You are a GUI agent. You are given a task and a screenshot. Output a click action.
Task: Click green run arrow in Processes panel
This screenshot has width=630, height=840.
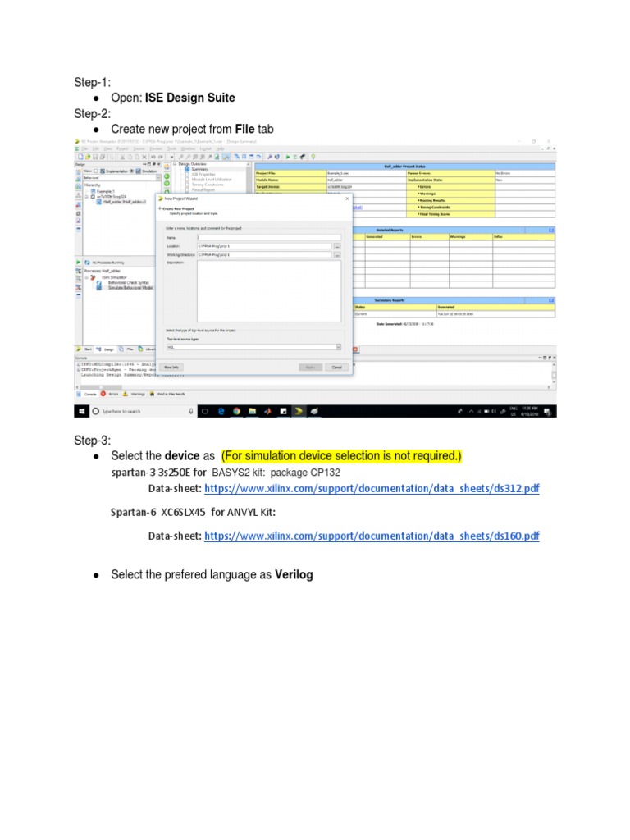pyautogui.click(x=78, y=262)
